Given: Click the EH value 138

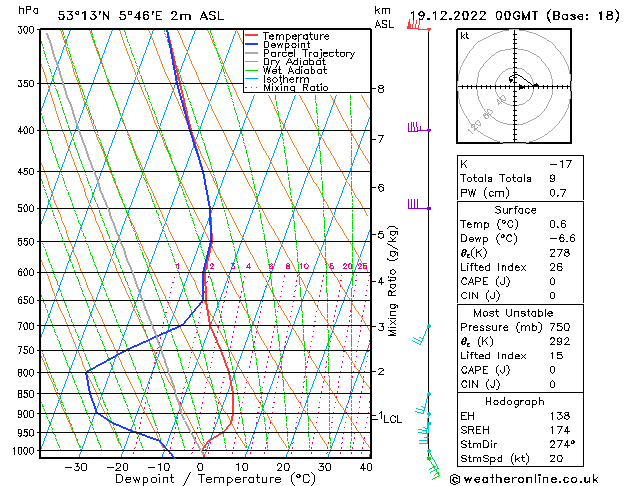Looking at the screenshot, I should [x=560, y=416].
